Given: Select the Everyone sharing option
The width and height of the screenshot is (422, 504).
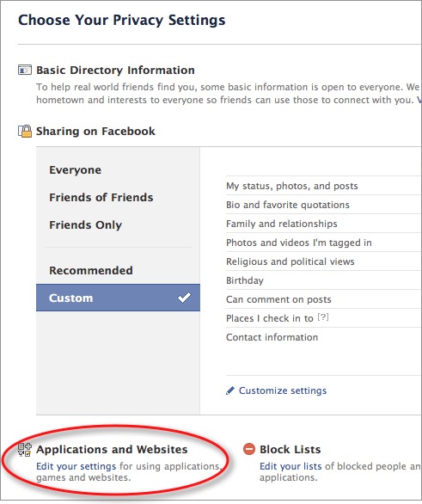Looking at the screenshot, I should 75,169.
